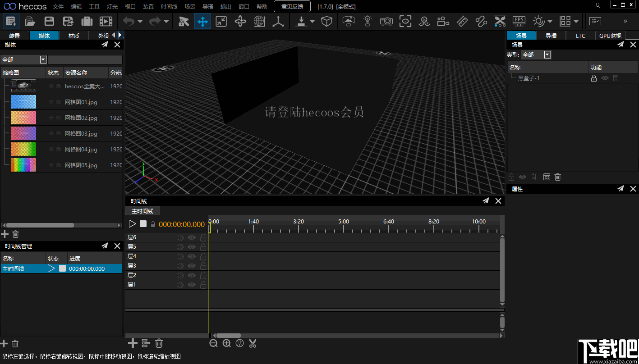Select the move tool in toolbar
This screenshot has height=364, width=639.
coord(202,21)
